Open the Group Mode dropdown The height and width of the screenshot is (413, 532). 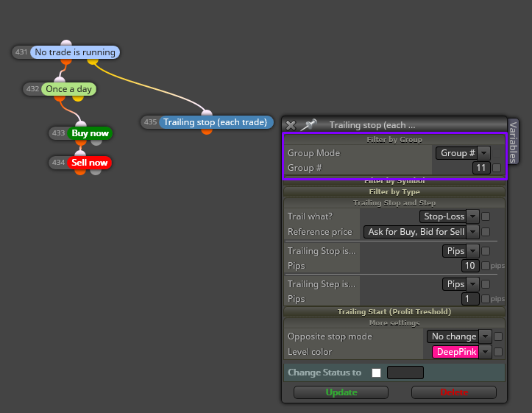click(x=463, y=153)
